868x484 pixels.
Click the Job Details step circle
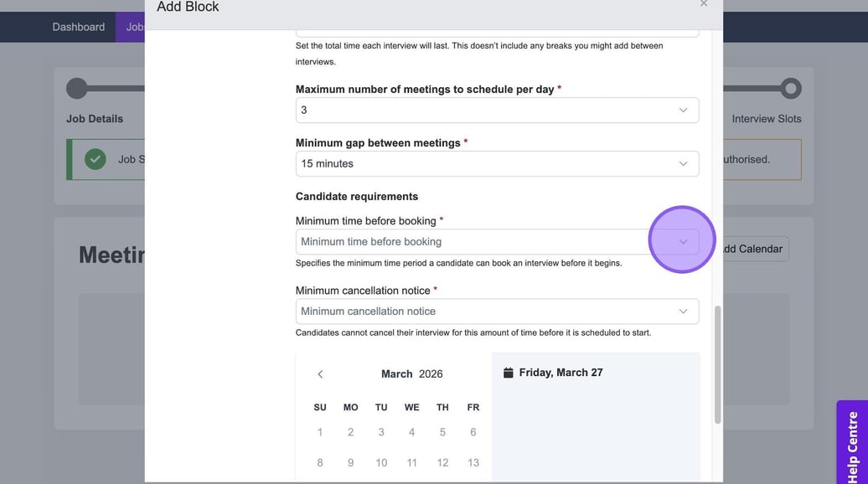(x=77, y=89)
